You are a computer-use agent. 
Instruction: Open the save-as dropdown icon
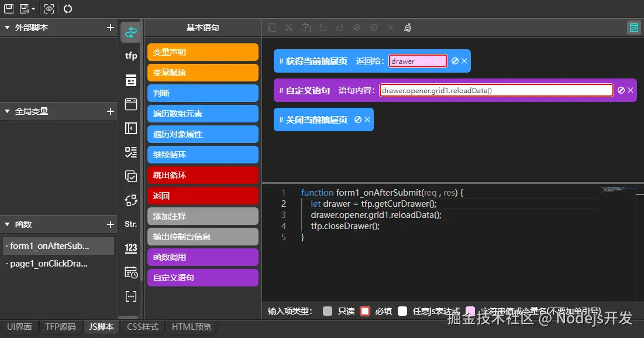(x=27, y=8)
